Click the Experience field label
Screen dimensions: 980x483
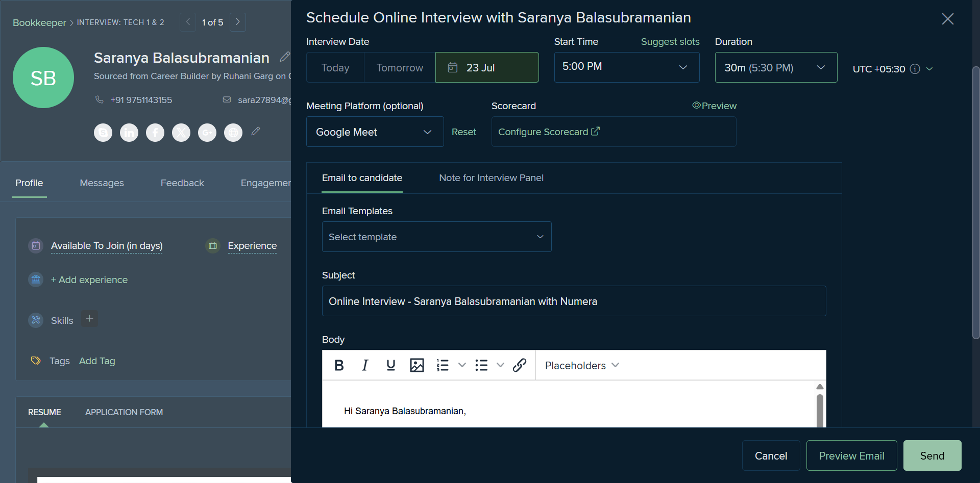click(x=252, y=246)
